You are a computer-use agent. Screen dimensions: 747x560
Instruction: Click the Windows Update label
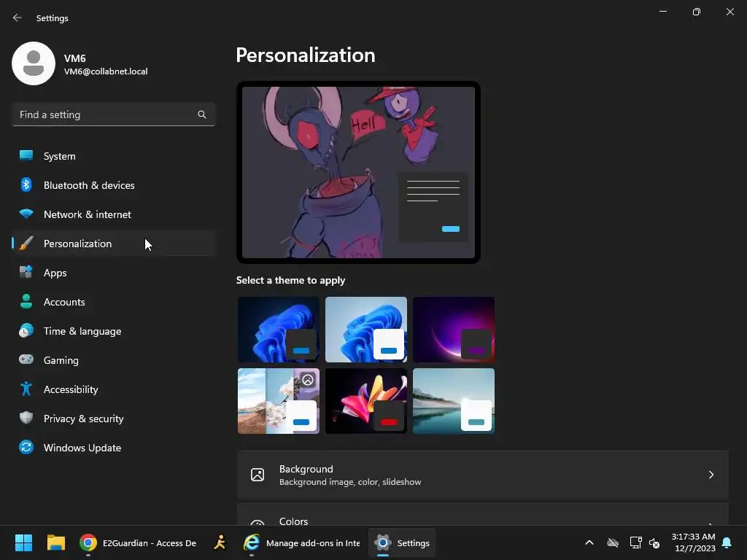(82, 448)
